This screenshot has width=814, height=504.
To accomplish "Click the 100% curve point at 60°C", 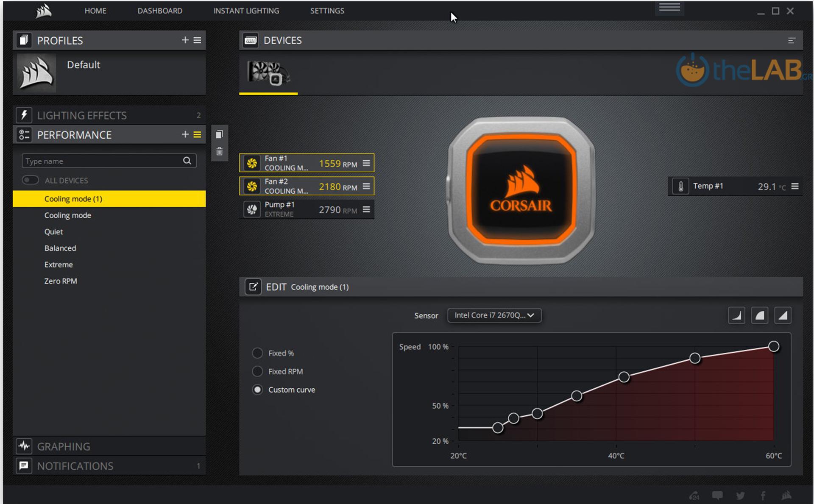I will click(773, 347).
